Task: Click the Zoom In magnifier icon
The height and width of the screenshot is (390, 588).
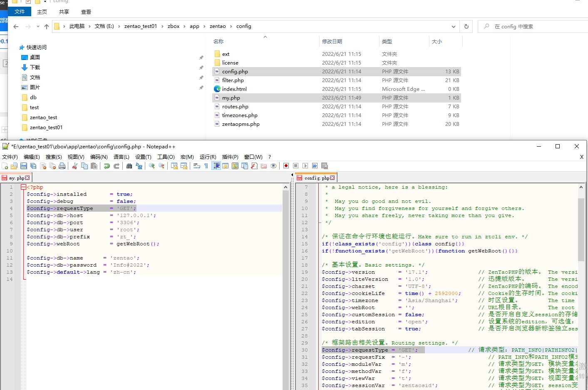Action: 152,166
